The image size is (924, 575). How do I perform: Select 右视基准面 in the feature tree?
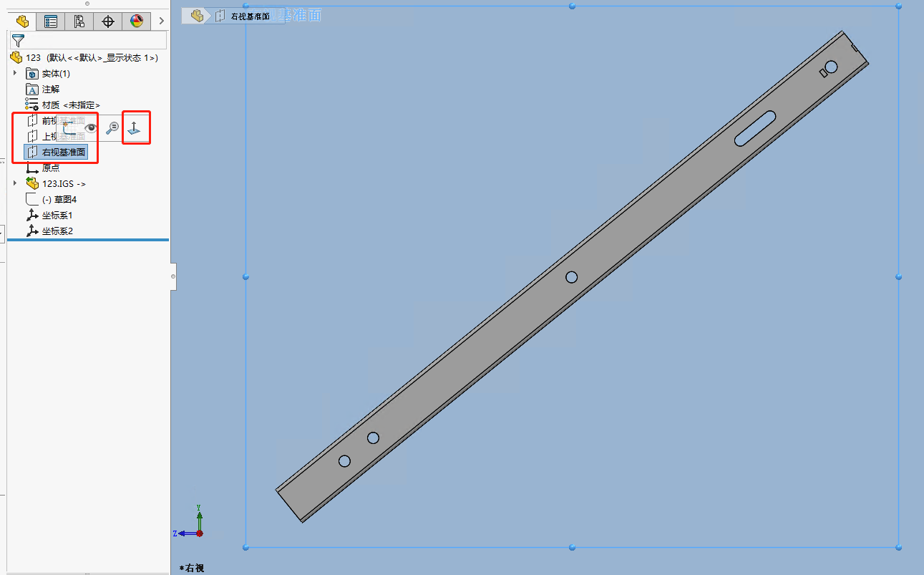pos(64,152)
